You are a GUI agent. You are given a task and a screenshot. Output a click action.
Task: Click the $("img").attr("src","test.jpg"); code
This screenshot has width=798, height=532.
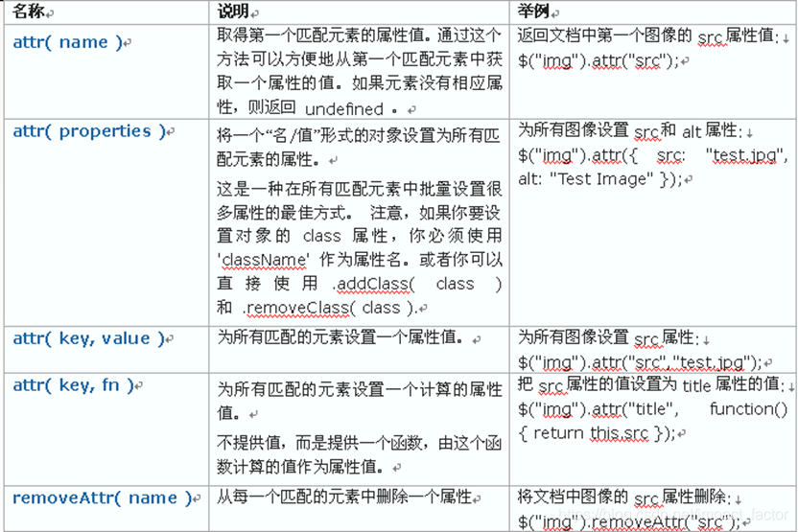[640, 362]
